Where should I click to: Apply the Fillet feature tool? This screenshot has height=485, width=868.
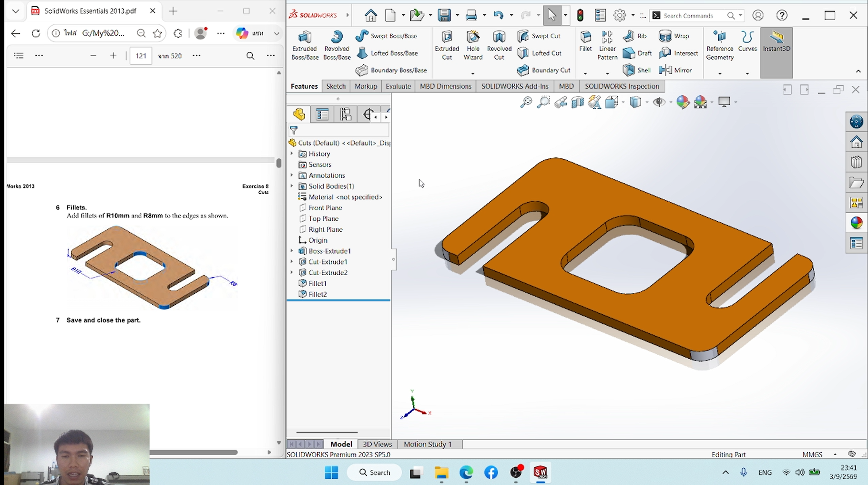[x=585, y=41]
